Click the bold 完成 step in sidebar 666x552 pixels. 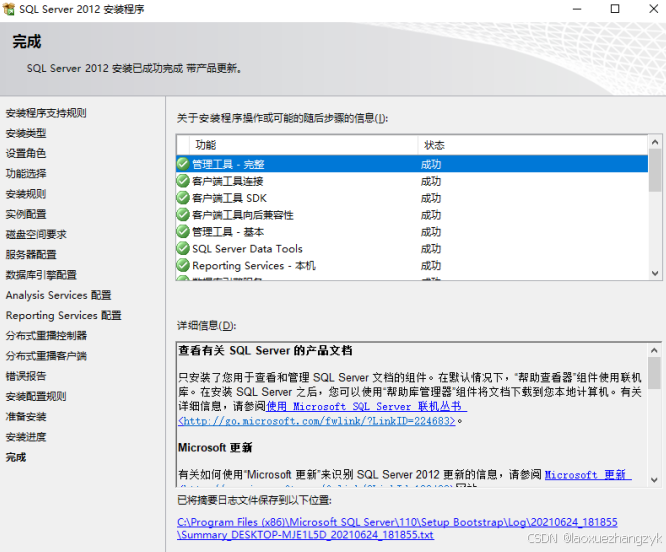tap(16, 457)
